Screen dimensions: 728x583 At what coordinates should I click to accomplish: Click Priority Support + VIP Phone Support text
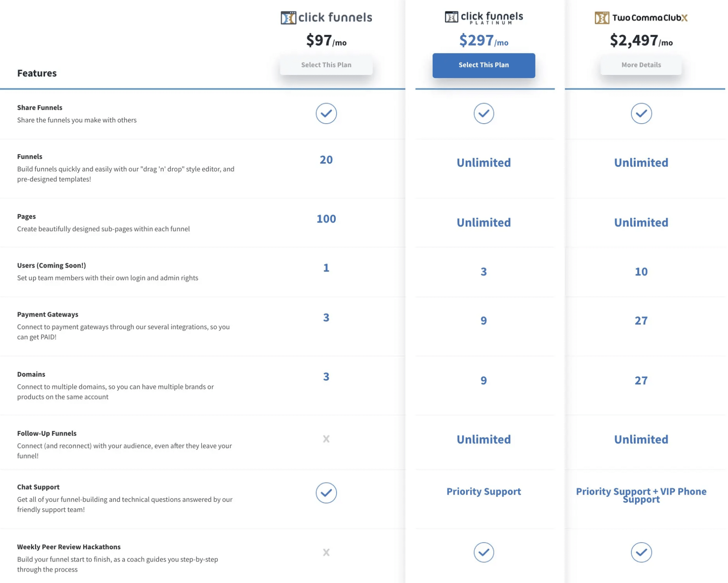[641, 496]
